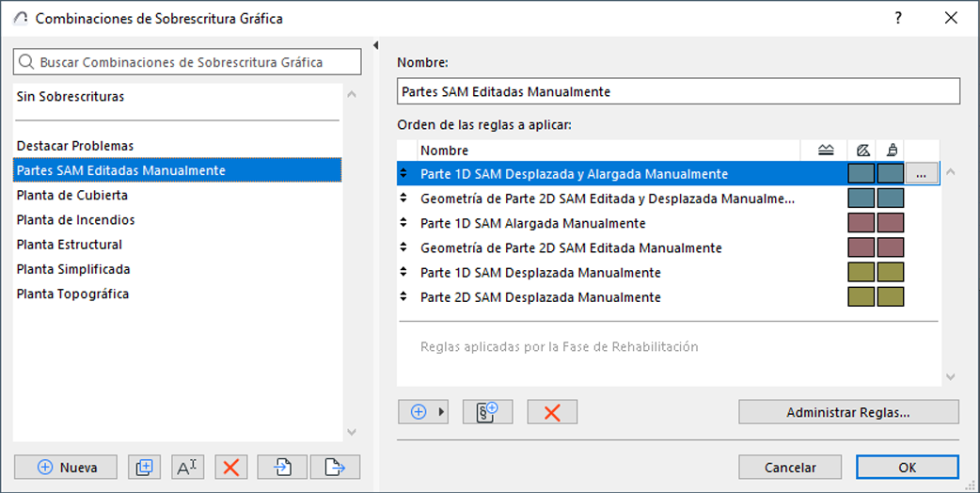Click the export combination icon

pos(335,467)
